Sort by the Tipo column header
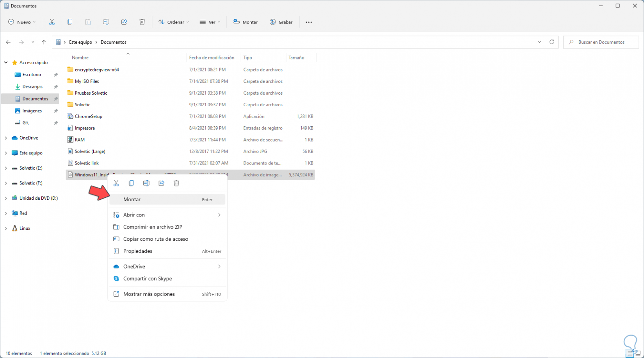The image size is (644, 358). tap(247, 57)
